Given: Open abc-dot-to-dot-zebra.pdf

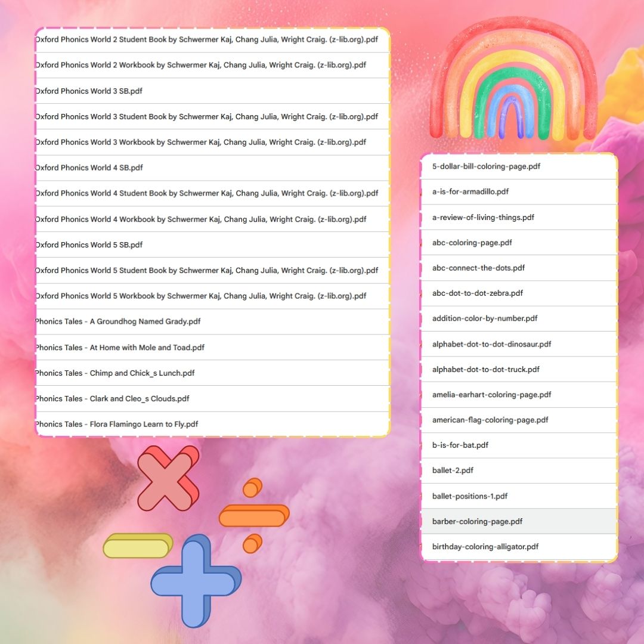Looking at the screenshot, I should click(478, 293).
